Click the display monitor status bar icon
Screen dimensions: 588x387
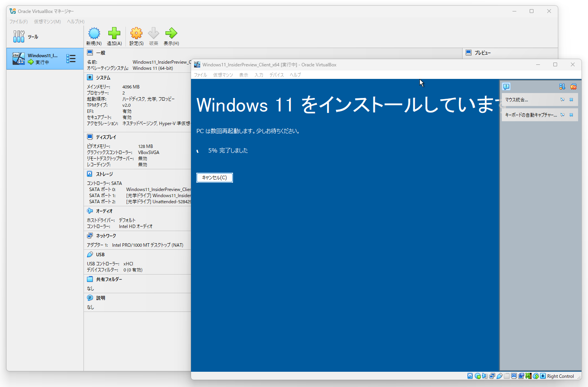point(514,376)
